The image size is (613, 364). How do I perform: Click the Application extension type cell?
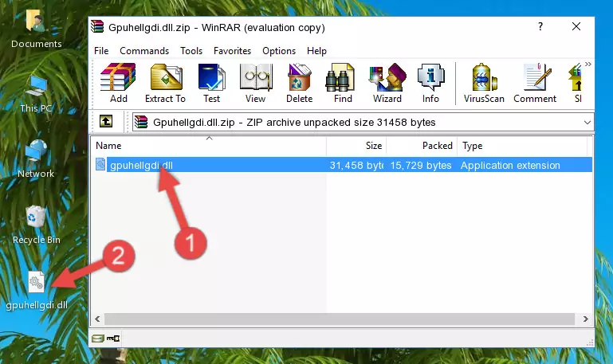coord(510,165)
